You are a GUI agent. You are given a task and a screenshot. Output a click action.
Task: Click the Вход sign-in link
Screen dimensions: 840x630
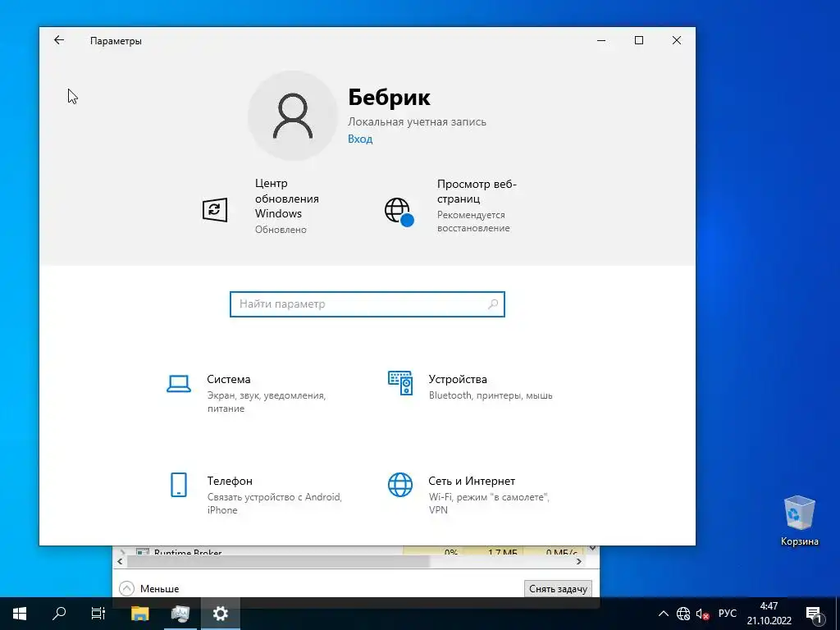[x=360, y=139]
